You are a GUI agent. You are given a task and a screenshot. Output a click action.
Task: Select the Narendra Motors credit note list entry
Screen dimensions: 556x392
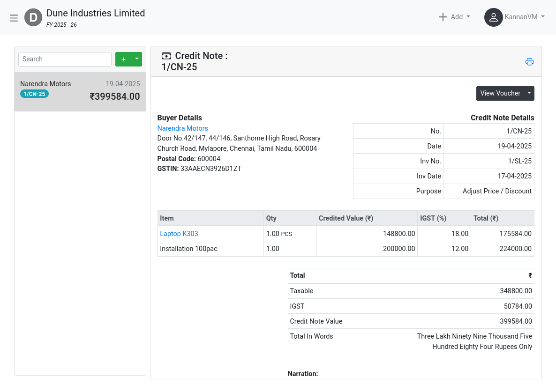click(80, 92)
